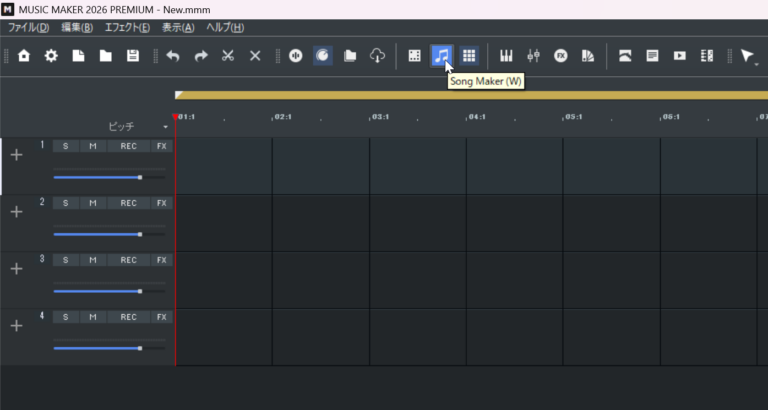768x410 pixels.
Task: Solo track 2 with S button
Action: (66, 203)
